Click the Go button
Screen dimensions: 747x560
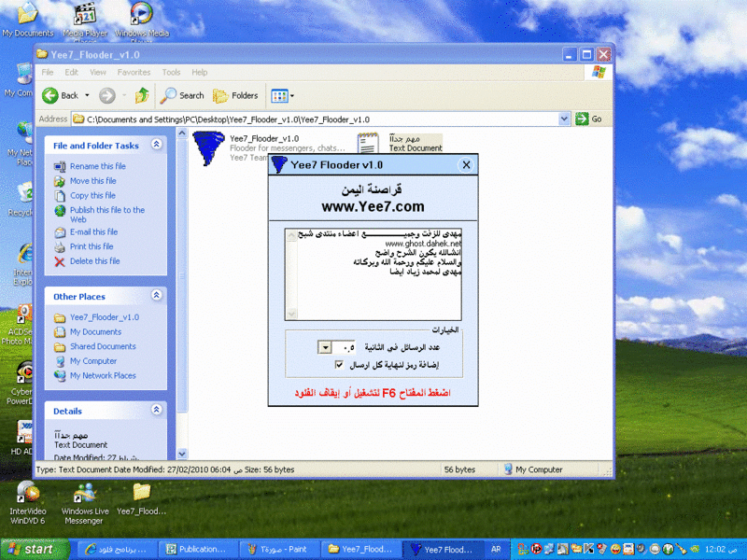(x=589, y=119)
